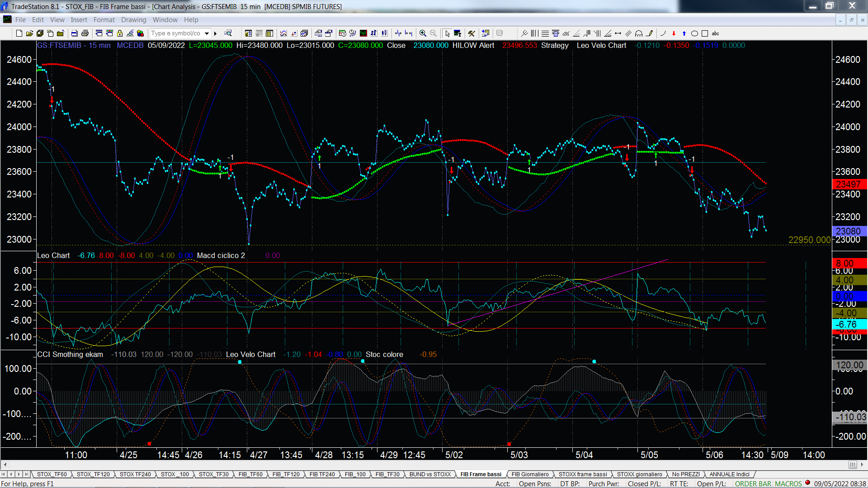Click MACROS in the status bar

point(788,483)
